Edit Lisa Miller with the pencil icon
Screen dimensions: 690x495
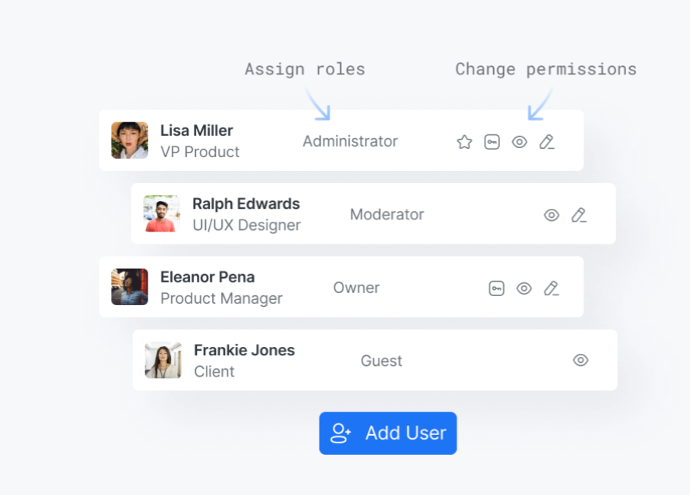(546, 142)
